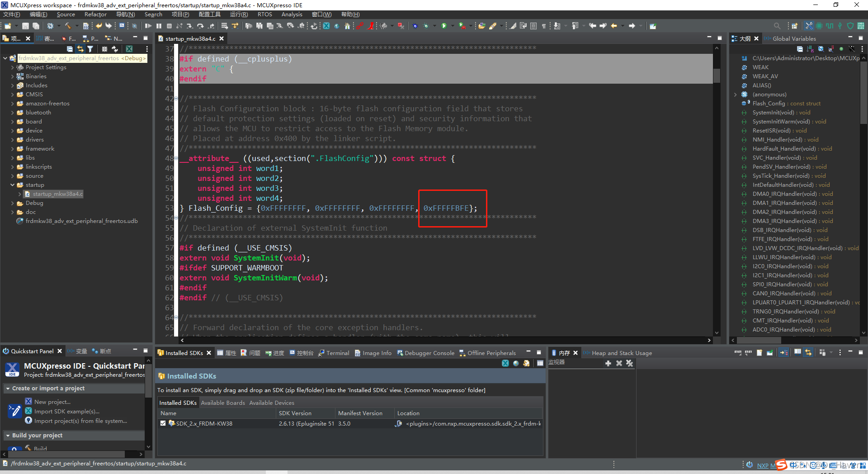This screenshot has height=474, width=868.
Task: Toggle Link with Editor in project explorer
Action: (80, 49)
